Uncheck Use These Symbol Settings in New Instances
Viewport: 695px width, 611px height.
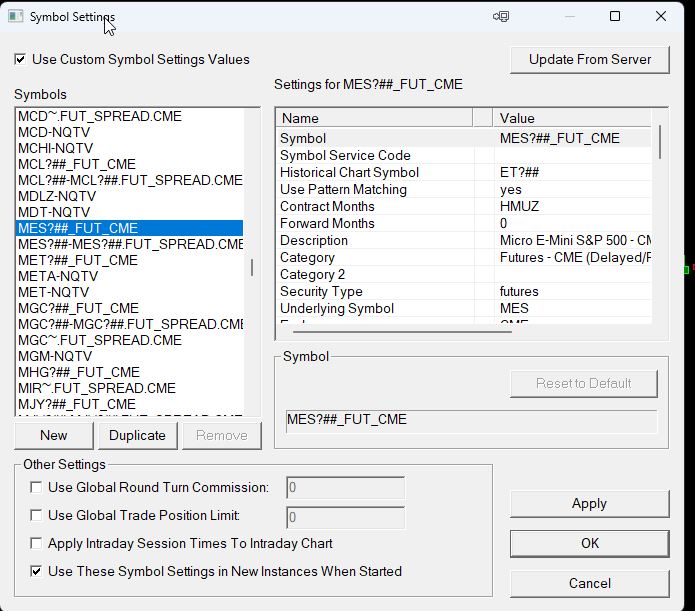(x=36, y=571)
